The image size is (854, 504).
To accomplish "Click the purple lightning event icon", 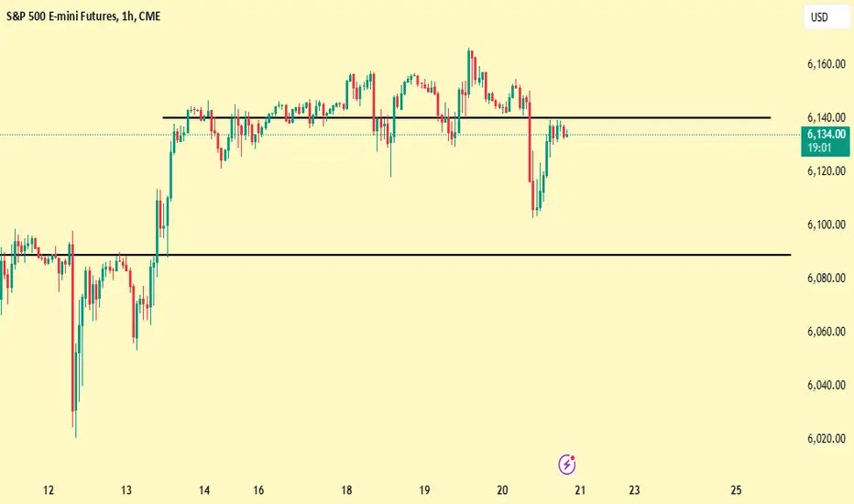I will [x=567, y=465].
